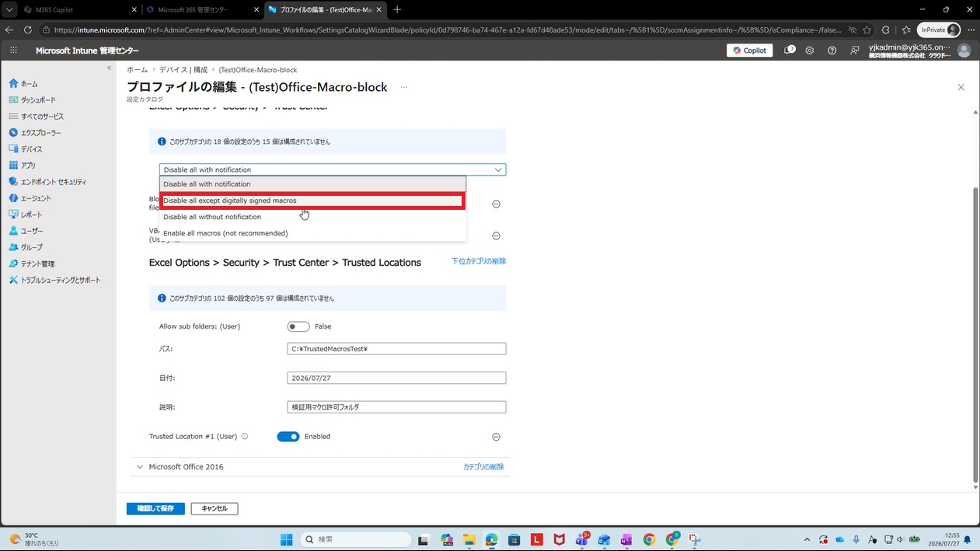Open エージェント in the sidebar
980x551 pixels.
(x=30, y=198)
